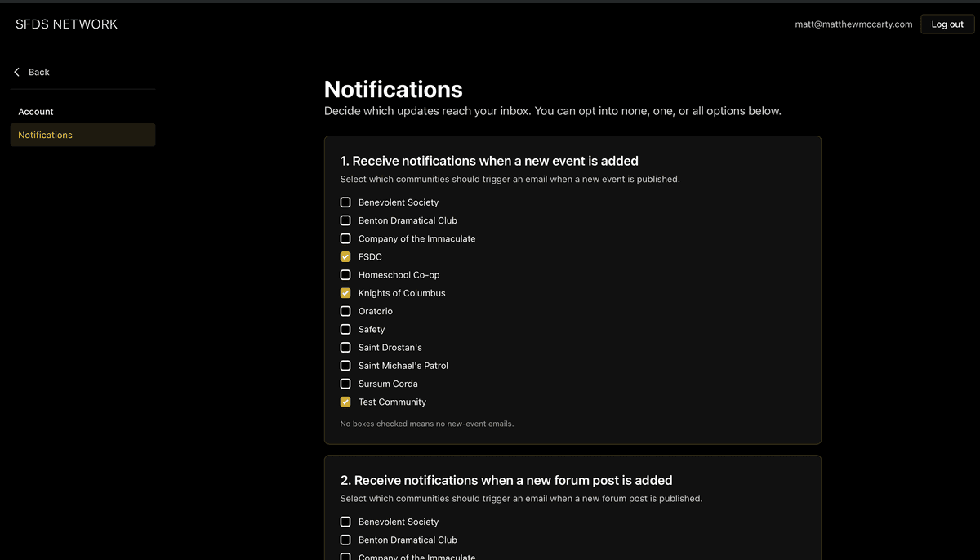Check the Oratorio event checkbox

click(345, 311)
